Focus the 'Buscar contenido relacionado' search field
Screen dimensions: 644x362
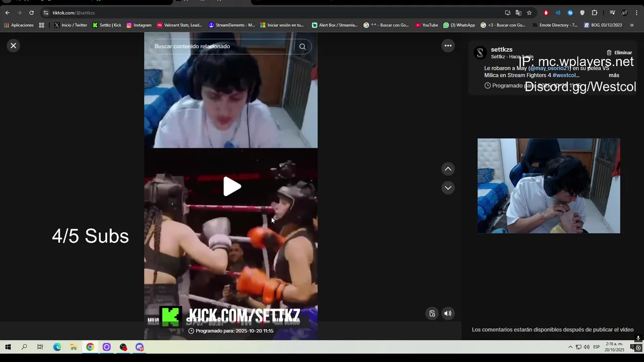221,46
